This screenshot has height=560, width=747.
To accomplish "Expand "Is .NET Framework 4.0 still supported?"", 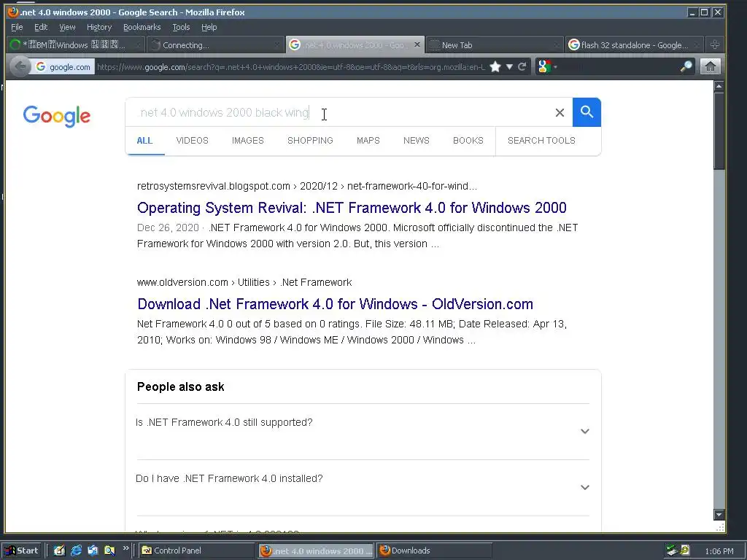I will click(x=363, y=432).
